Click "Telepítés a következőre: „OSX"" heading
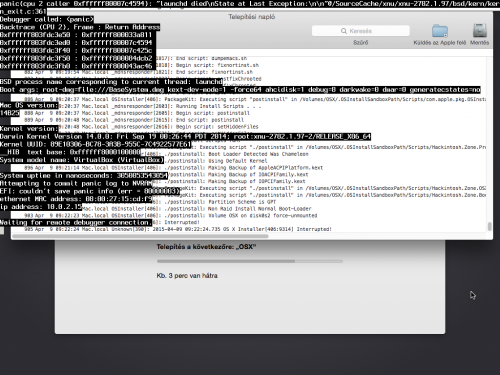The width and height of the screenshot is (500, 375). click(x=206, y=247)
